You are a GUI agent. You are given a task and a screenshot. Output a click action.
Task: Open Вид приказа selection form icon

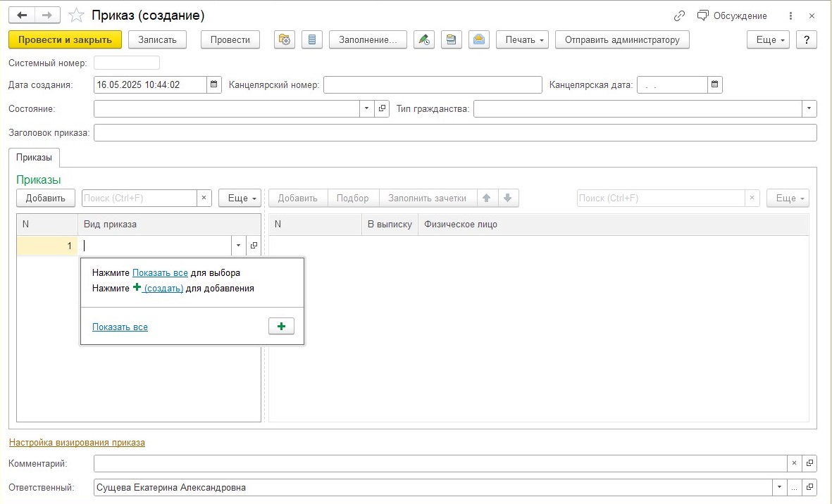click(254, 246)
